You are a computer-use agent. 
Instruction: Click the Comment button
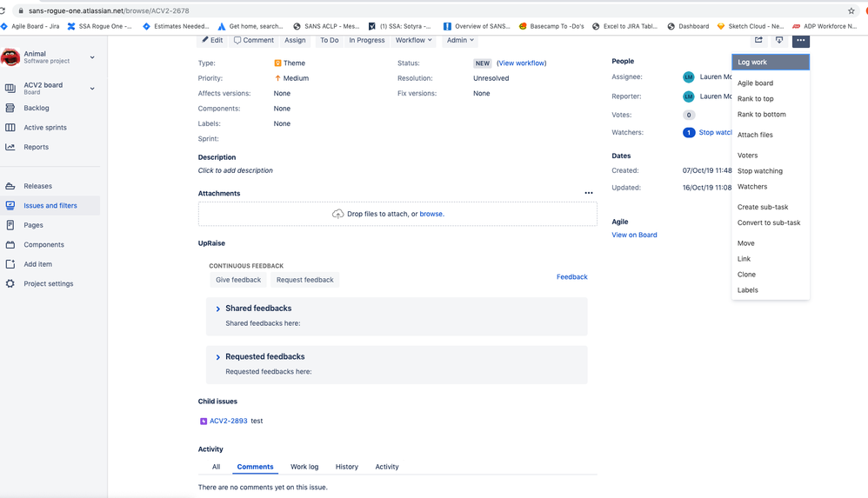(254, 40)
